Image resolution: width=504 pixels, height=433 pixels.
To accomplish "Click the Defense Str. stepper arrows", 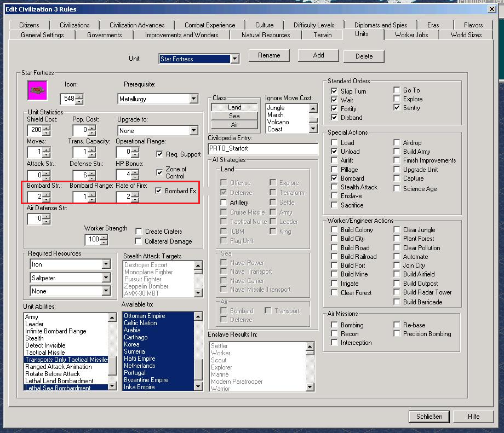I will (92, 175).
